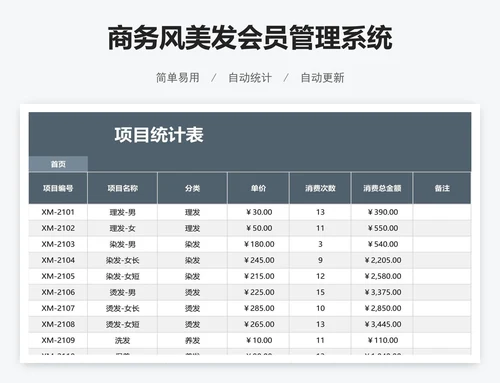Click cell XM-2109
500x383 pixels.
(58, 340)
